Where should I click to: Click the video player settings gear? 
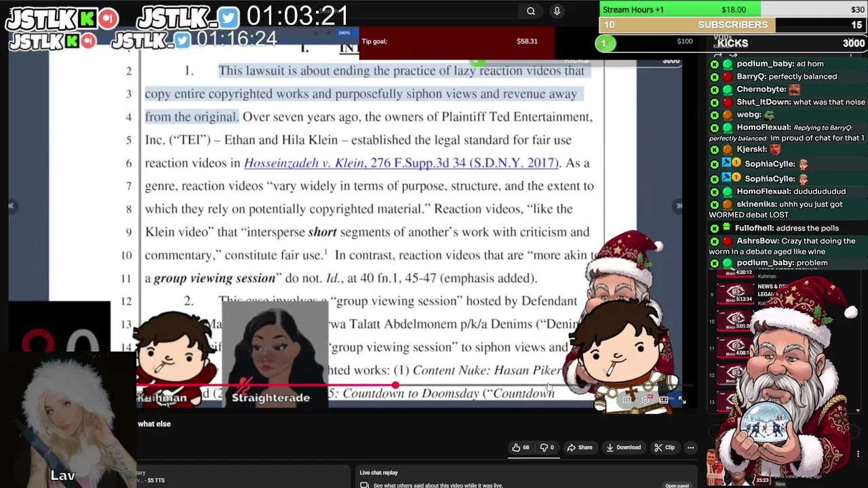pyautogui.click(x=645, y=401)
